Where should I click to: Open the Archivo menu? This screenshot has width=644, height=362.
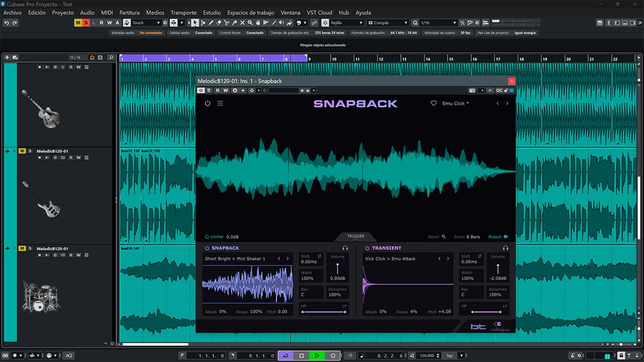click(x=12, y=12)
